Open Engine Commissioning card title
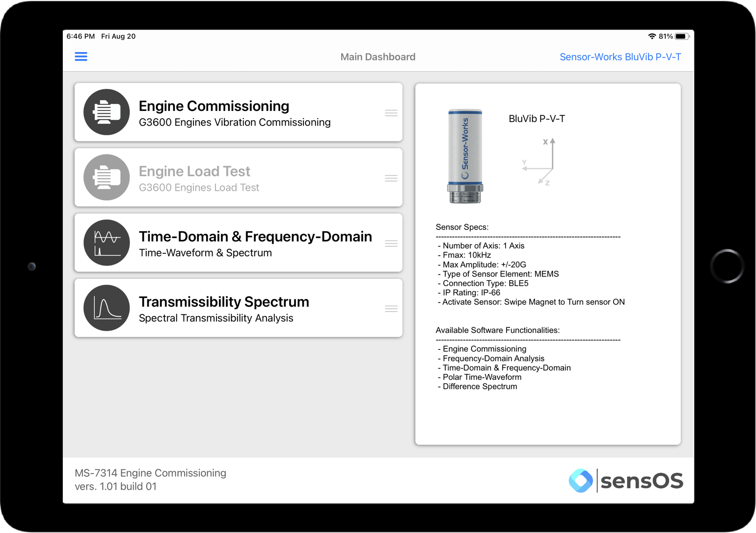 pyautogui.click(x=214, y=106)
